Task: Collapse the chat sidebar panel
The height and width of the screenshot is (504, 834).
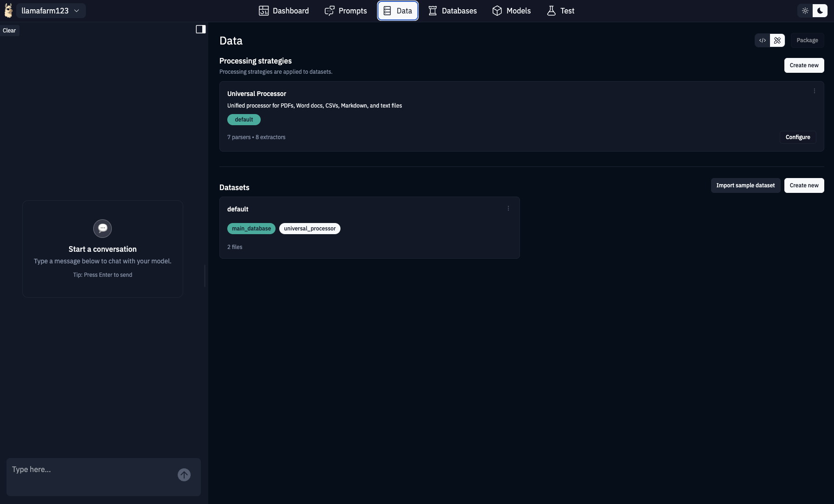Action: (x=201, y=29)
